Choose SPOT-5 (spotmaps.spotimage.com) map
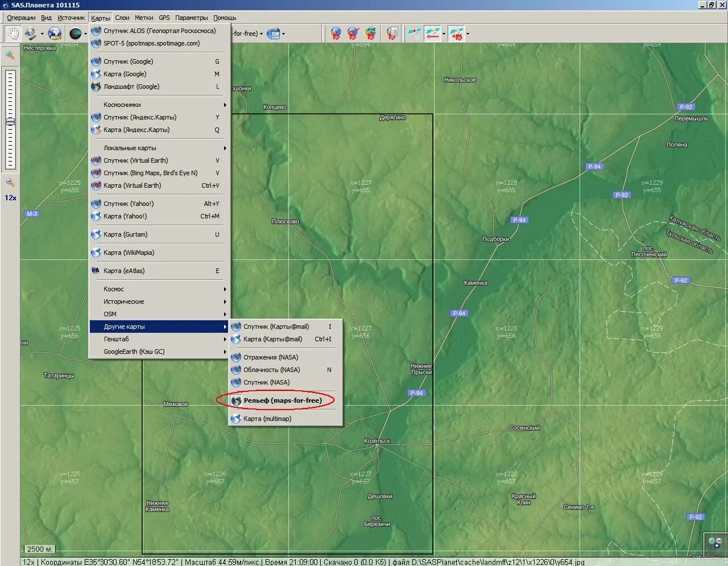 159,43
